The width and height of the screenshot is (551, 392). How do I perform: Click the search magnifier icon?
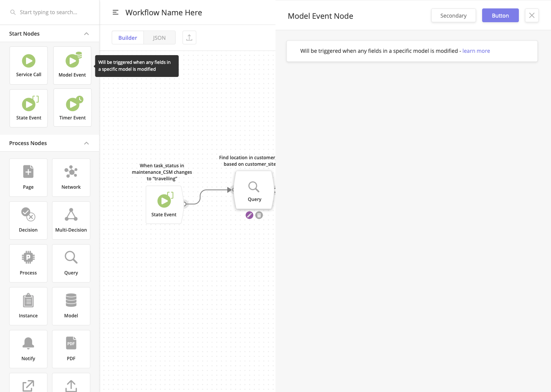13,12
